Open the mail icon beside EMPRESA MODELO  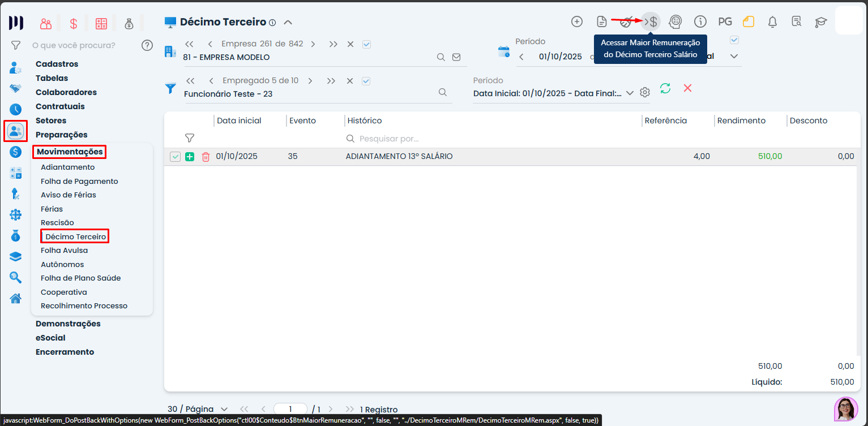tap(456, 57)
